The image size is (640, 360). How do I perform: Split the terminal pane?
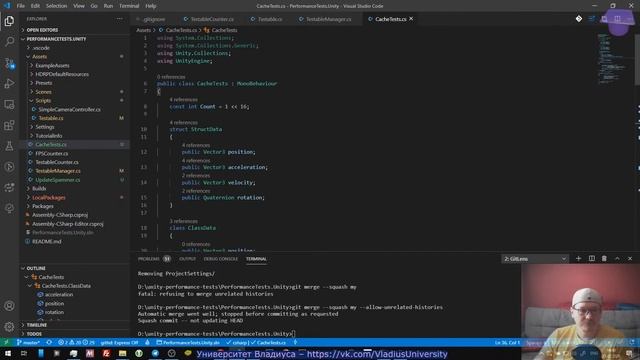click(591, 259)
